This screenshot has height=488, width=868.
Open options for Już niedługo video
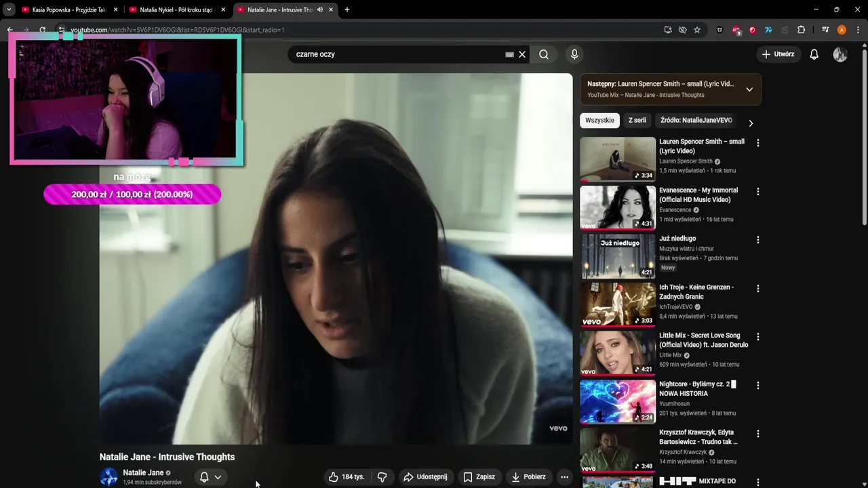(758, 240)
